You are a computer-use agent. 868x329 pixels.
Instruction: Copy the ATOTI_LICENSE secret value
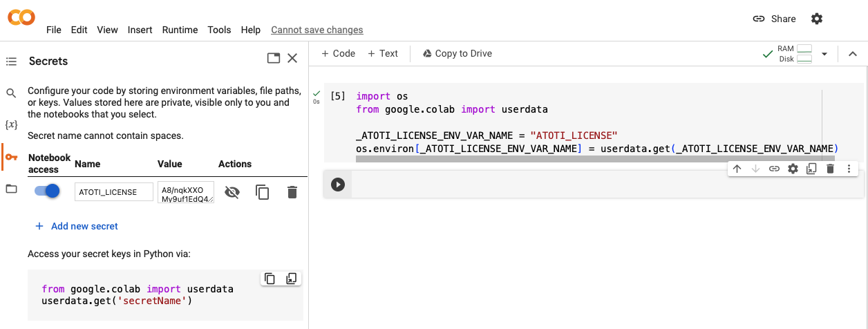coord(263,192)
